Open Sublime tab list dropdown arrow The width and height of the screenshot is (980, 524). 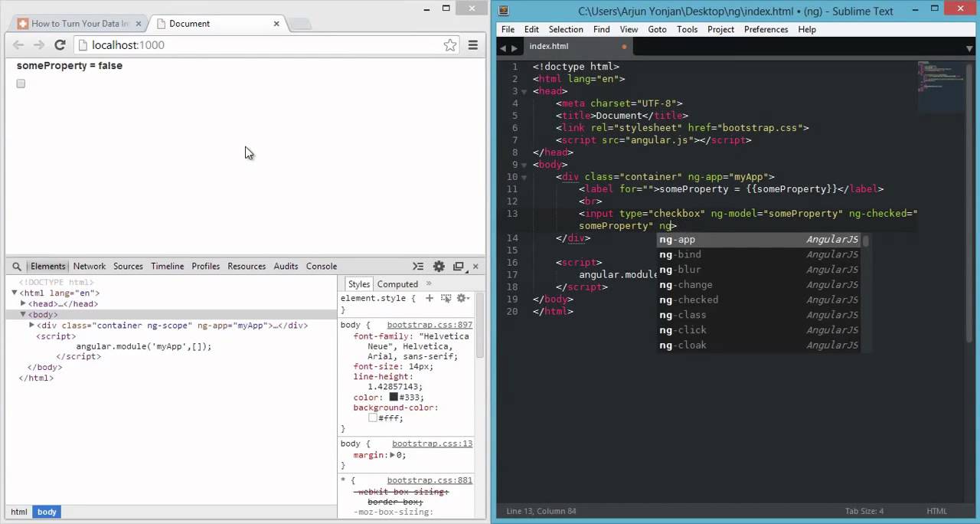tap(969, 48)
